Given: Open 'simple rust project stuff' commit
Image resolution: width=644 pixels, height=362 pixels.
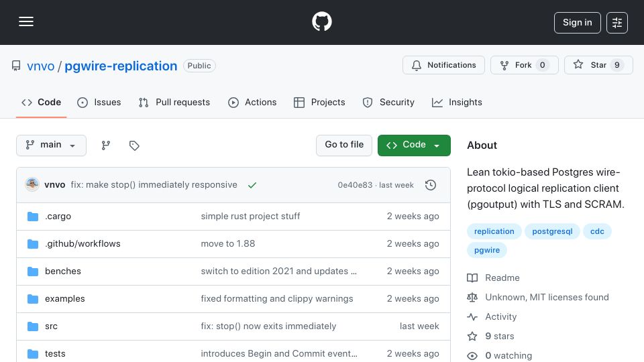Looking at the screenshot, I should (250, 217).
